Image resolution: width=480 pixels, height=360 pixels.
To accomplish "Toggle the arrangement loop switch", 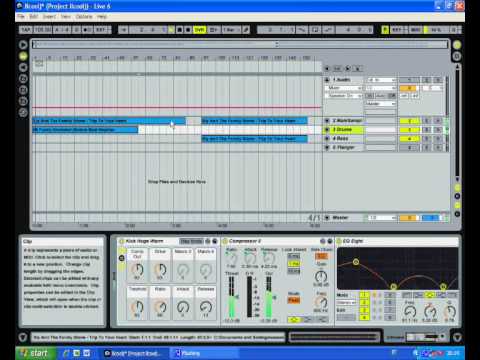I will [x=315, y=30].
